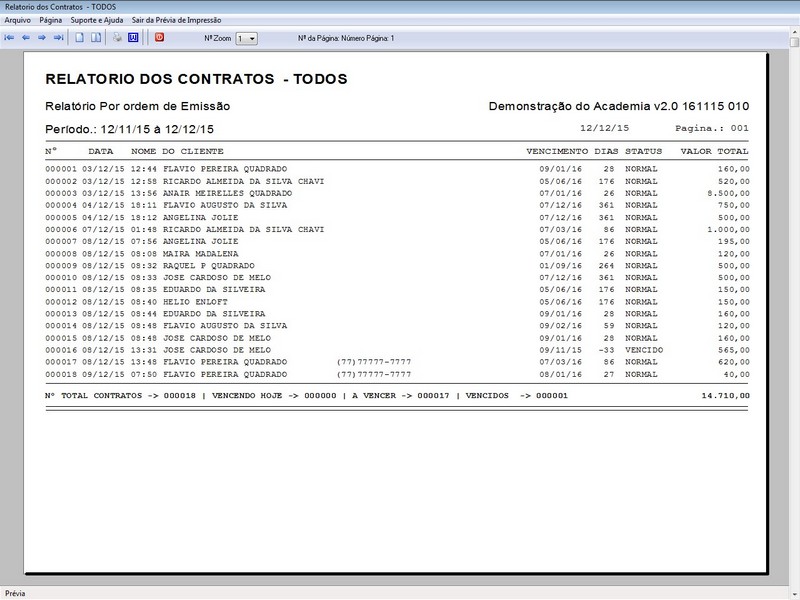Click contract 000009 RAQUEL P QUADRADO
Viewport: 800px width, 600px height.
click(x=397, y=266)
